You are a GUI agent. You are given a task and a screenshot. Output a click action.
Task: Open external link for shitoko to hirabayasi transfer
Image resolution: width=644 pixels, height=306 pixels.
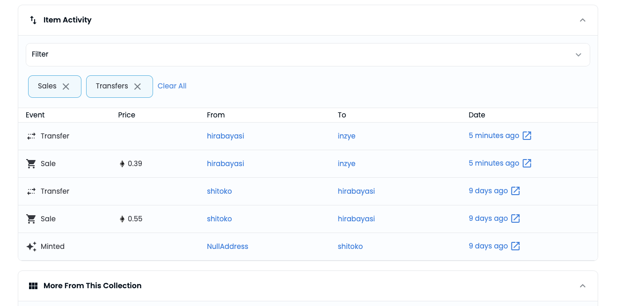(x=515, y=191)
